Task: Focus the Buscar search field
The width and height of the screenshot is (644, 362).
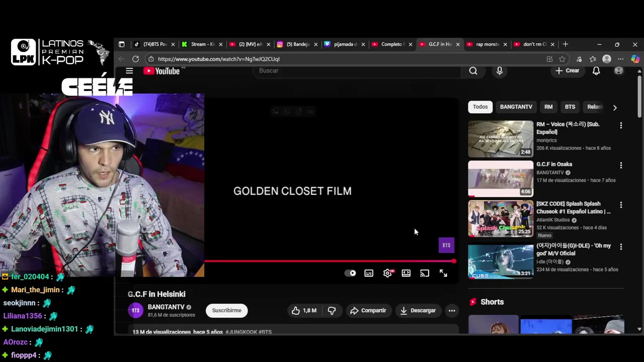Action: point(357,71)
